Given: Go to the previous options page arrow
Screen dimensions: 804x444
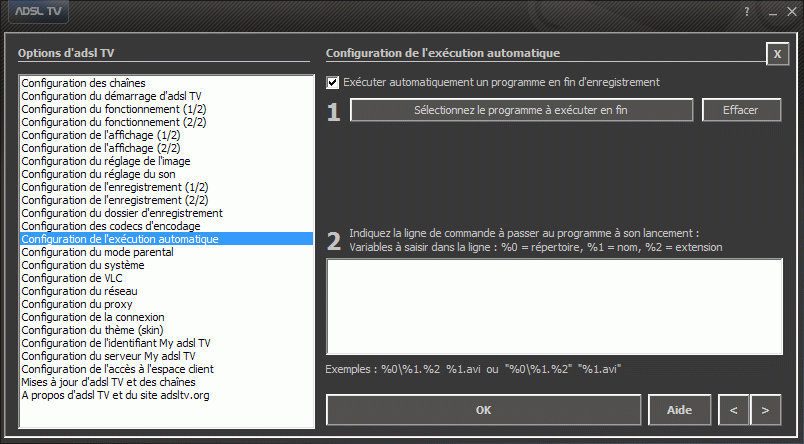Looking at the screenshot, I should tap(733, 410).
